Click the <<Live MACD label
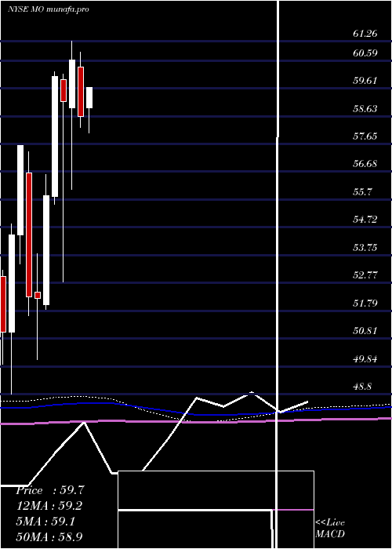 (330, 528)
